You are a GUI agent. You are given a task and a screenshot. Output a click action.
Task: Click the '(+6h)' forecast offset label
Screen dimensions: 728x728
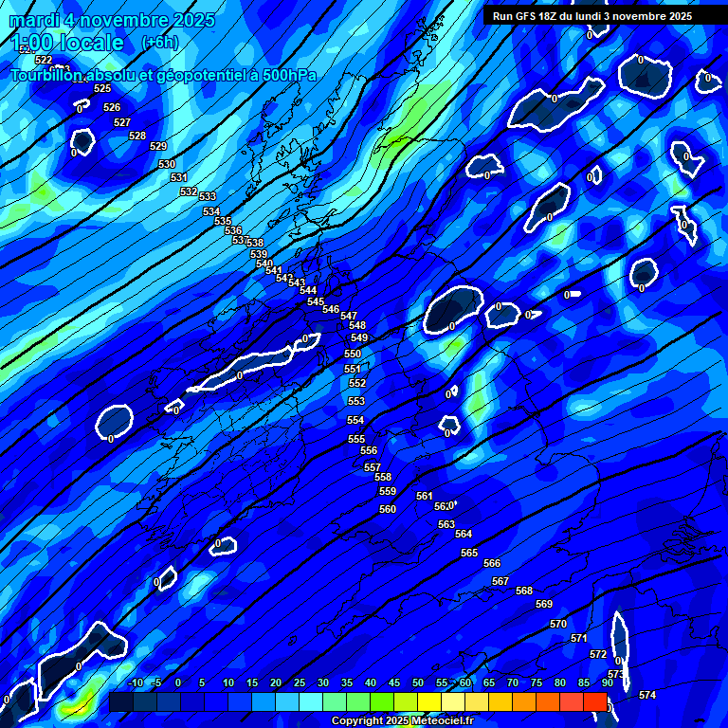tap(158, 43)
